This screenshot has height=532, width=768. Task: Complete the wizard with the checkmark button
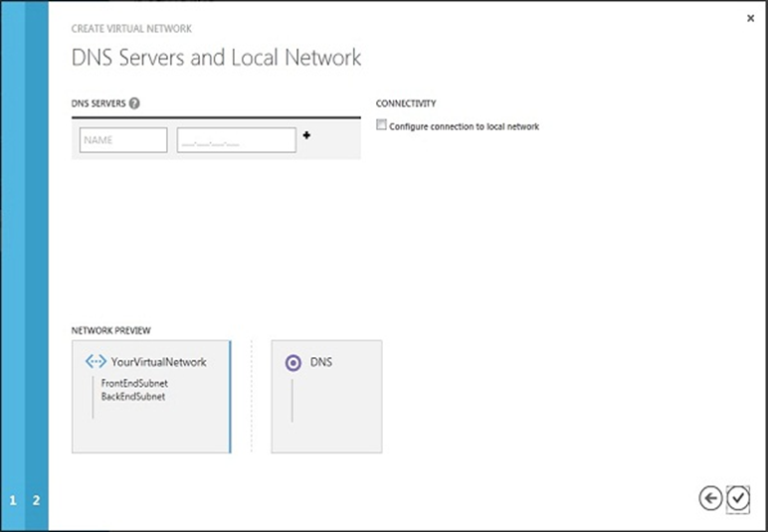coord(738,498)
